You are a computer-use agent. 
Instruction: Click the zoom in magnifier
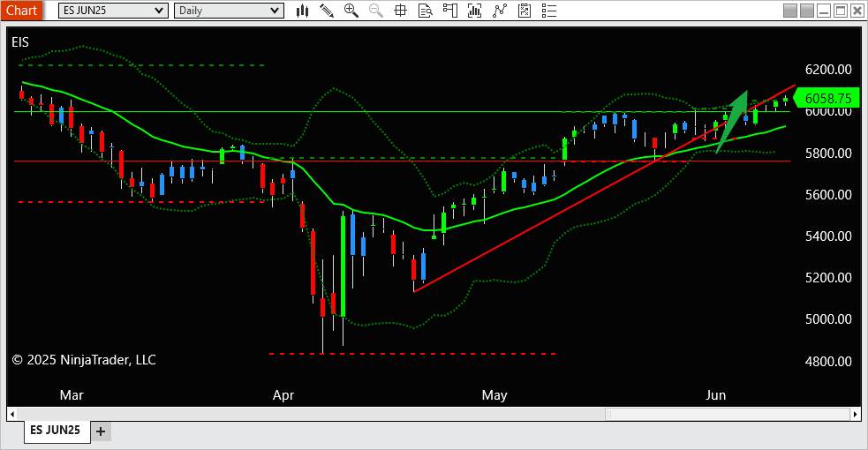[351, 11]
